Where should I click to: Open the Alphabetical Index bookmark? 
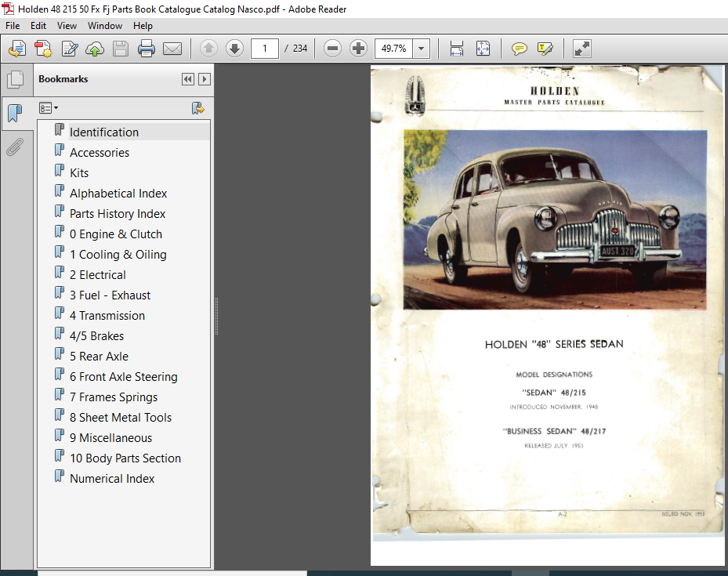click(x=118, y=194)
